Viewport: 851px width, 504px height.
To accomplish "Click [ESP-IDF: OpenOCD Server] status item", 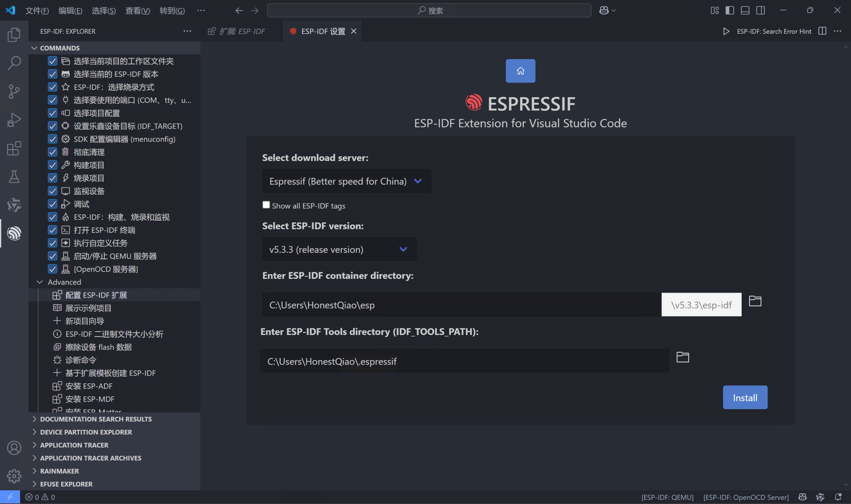I will point(746,497).
